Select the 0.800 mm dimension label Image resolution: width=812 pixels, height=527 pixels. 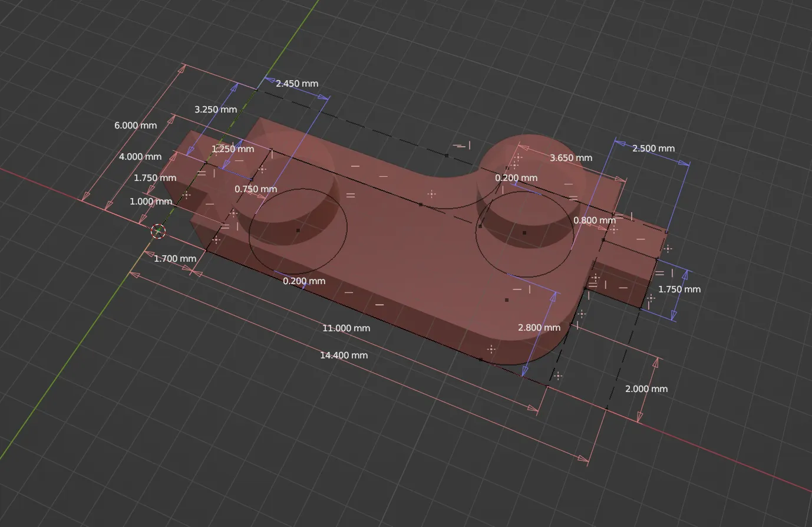[x=595, y=220]
